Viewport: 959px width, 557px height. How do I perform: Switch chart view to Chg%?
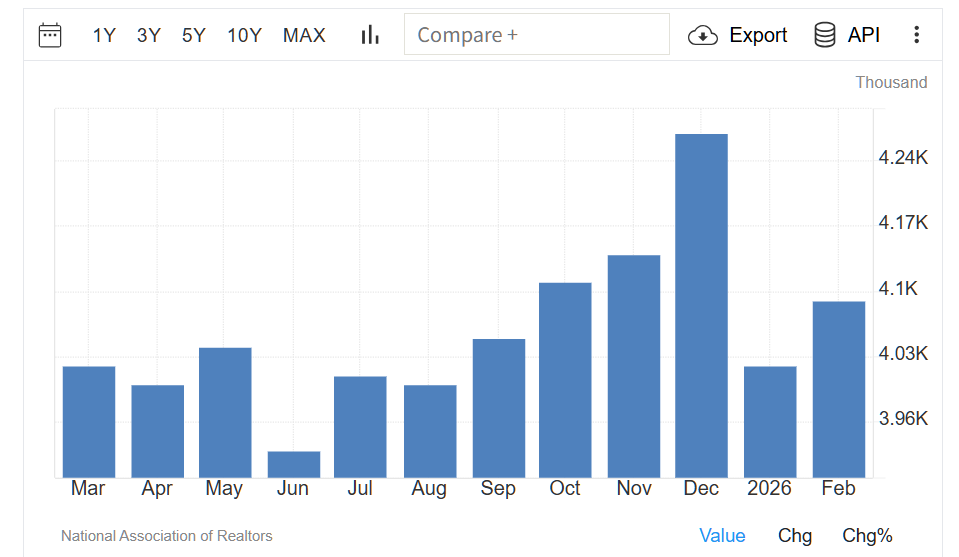pos(867,535)
